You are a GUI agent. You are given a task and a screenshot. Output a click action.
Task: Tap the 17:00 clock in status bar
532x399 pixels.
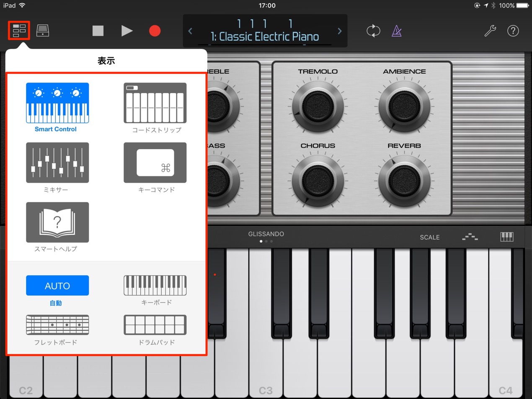click(x=267, y=5)
